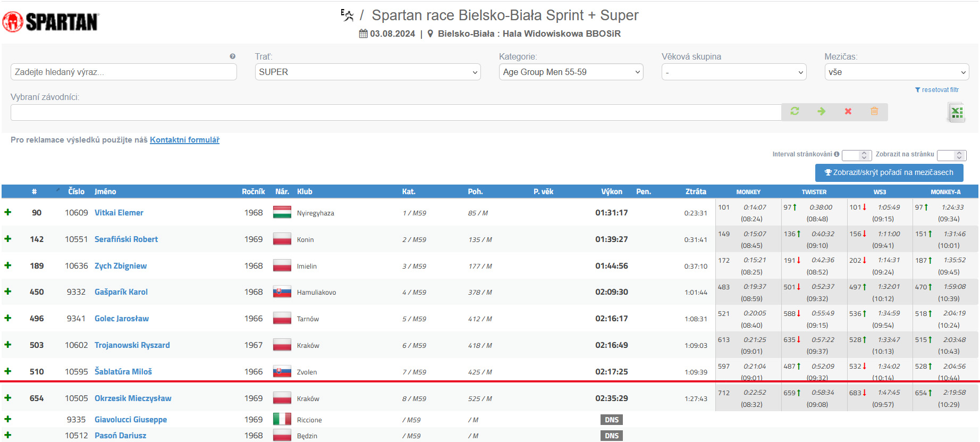Viewport: 980px width, 442px height.
Task: Expand row for Serafiński Robert with plus icon
Action: click(8, 239)
